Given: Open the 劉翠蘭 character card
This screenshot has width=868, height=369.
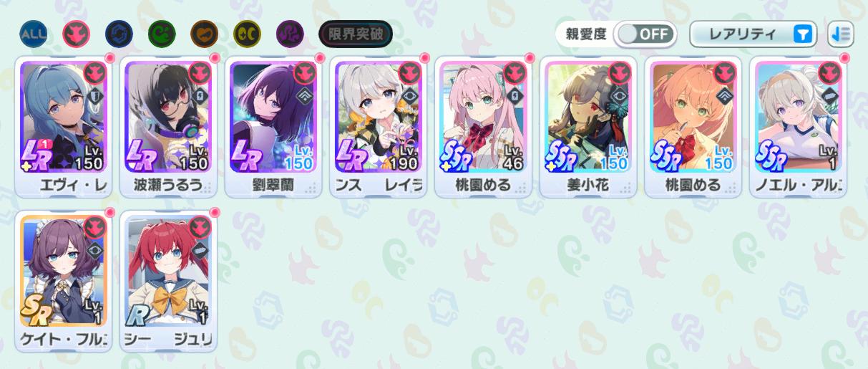Looking at the screenshot, I should point(273,127).
